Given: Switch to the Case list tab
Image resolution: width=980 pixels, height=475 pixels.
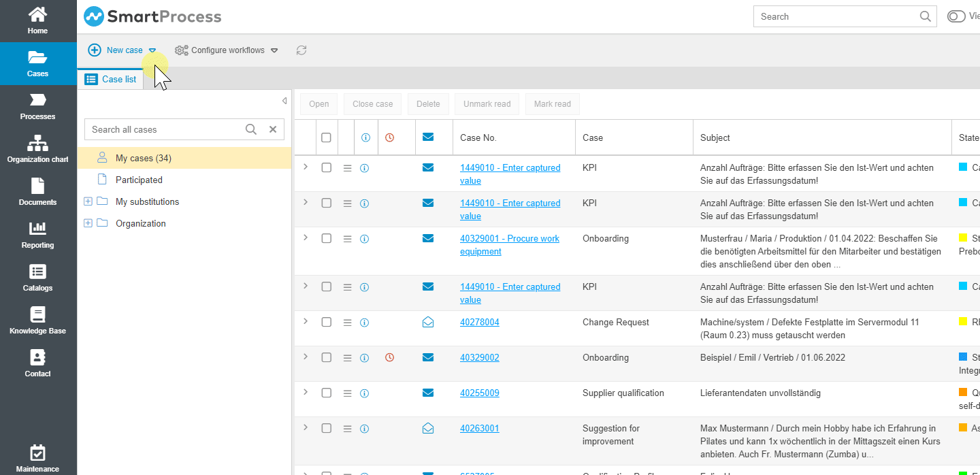Looking at the screenshot, I should [111, 79].
